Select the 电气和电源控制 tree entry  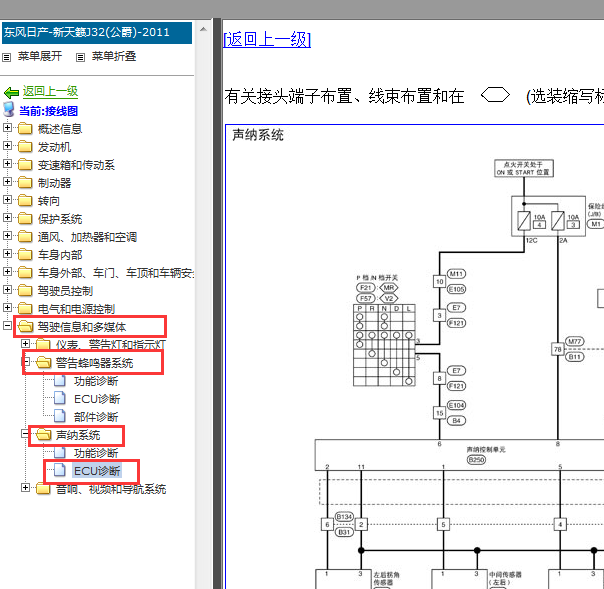pyautogui.click(x=76, y=309)
